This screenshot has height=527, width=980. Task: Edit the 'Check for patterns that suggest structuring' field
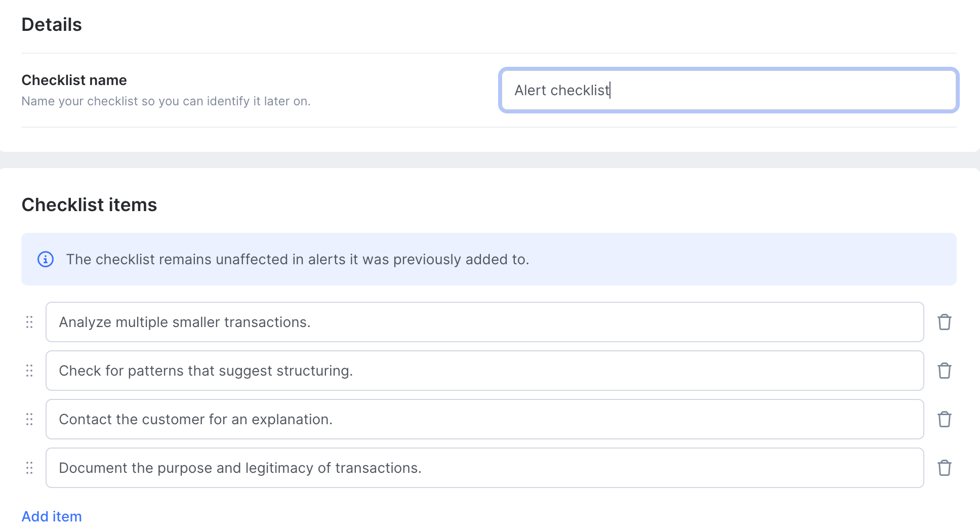pyautogui.click(x=484, y=371)
